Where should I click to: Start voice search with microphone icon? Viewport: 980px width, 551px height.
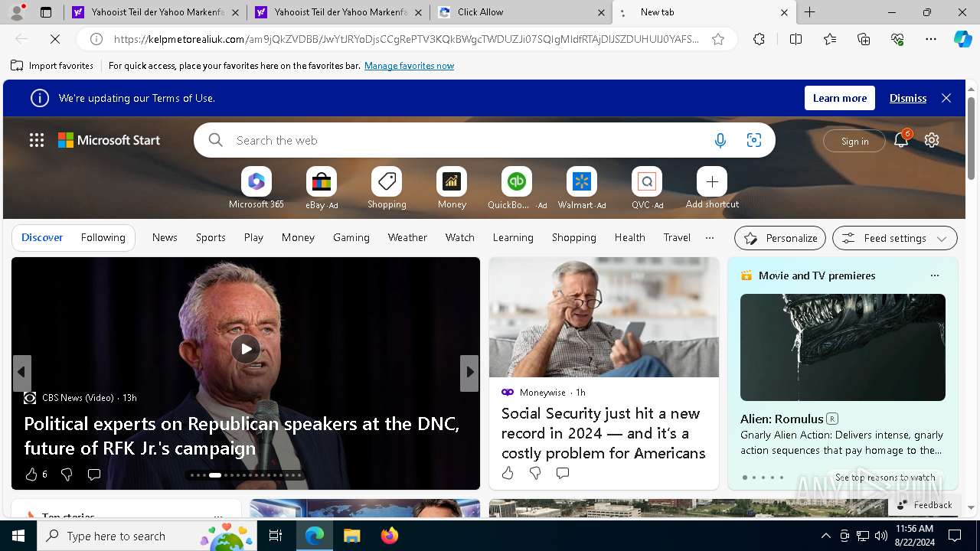(x=720, y=140)
